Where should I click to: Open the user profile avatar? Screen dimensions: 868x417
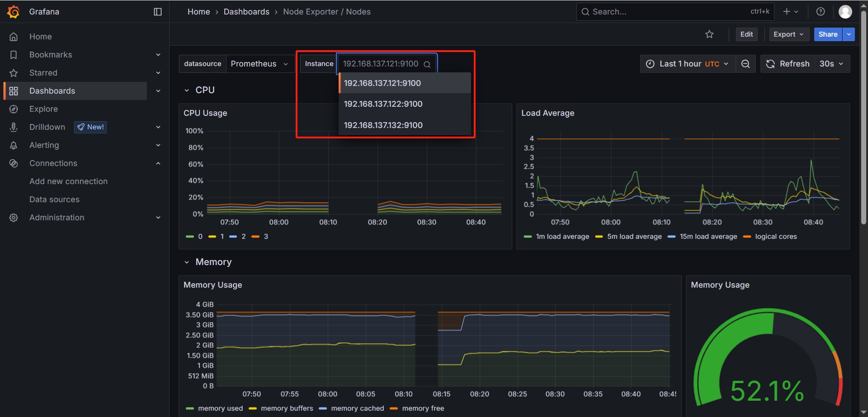[845, 12]
